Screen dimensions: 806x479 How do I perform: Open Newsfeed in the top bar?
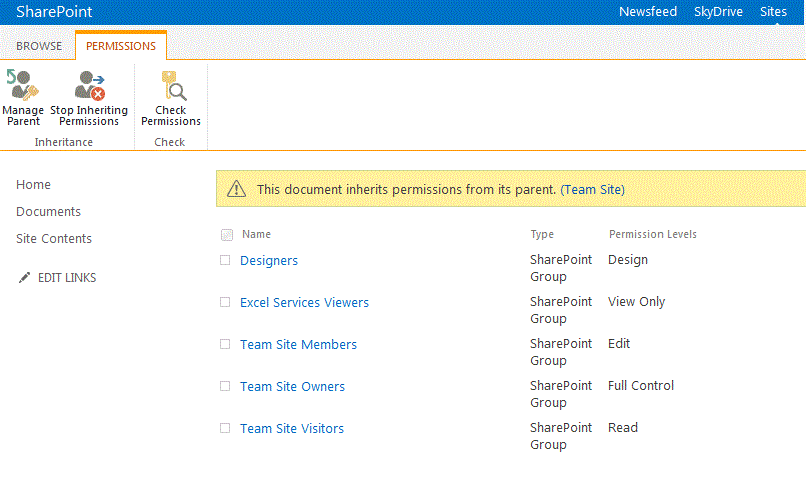[648, 11]
